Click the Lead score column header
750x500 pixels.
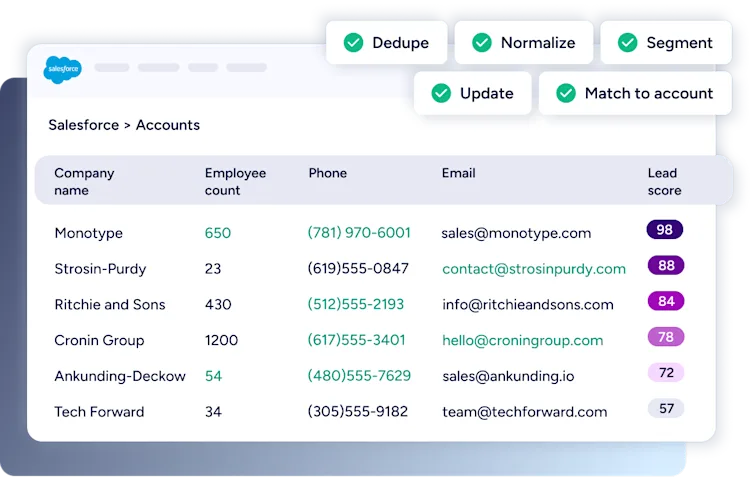point(664,181)
